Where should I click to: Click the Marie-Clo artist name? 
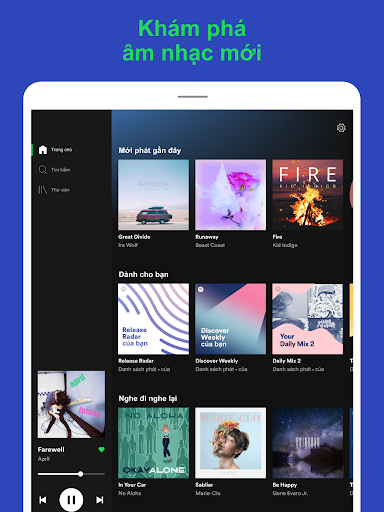pos(208,493)
